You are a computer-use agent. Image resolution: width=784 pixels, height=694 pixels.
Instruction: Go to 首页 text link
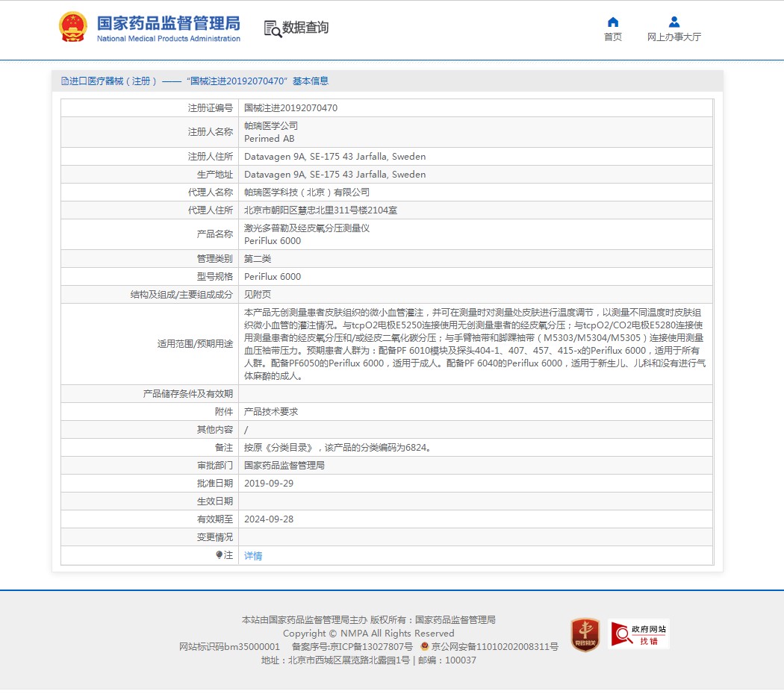pyautogui.click(x=613, y=37)
